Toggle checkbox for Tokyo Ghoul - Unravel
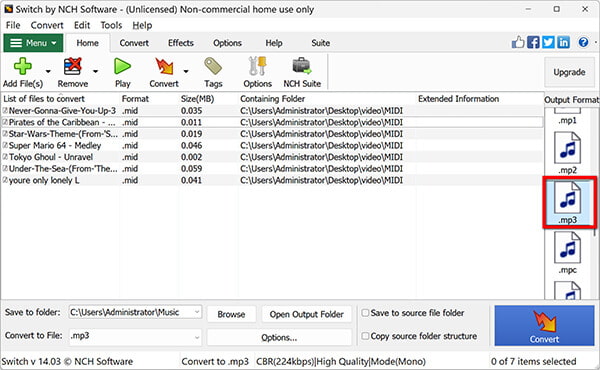The height and width of the screenshot is (370, 600). (5, 157)
